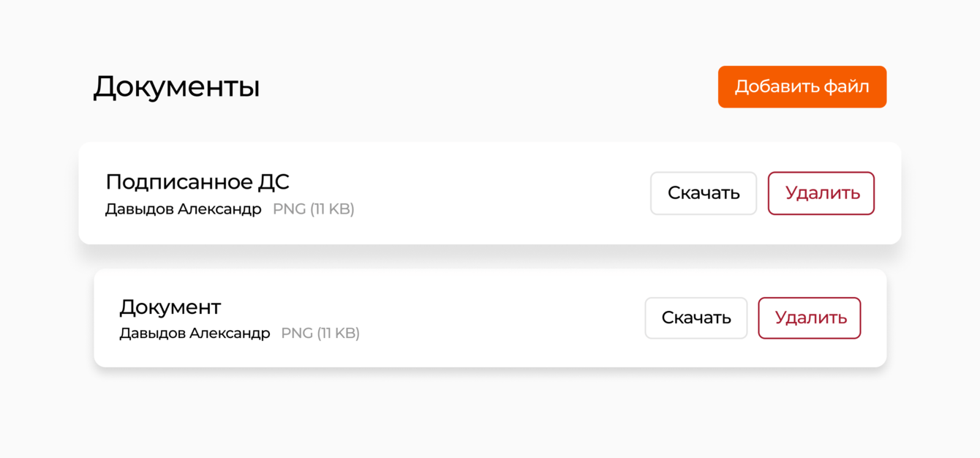
Task: Delete the Подписанное ДС document
Action: (x=821, y=193)
